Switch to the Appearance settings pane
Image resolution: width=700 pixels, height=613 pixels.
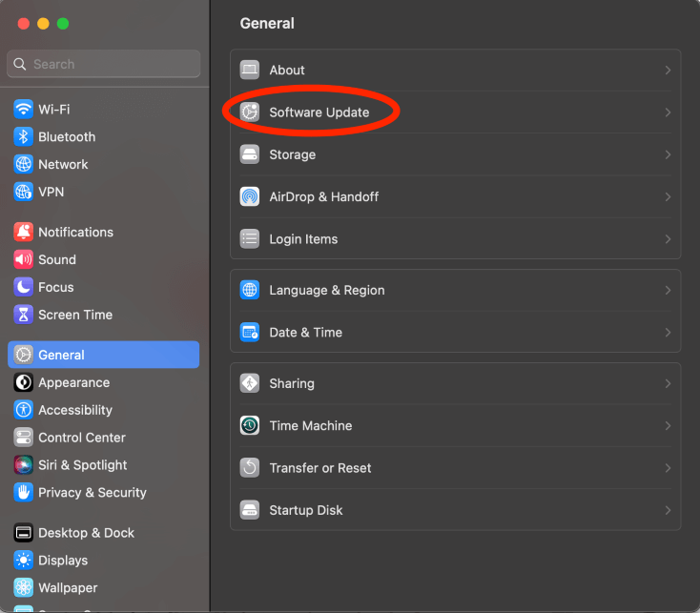[x=73, y=382]
